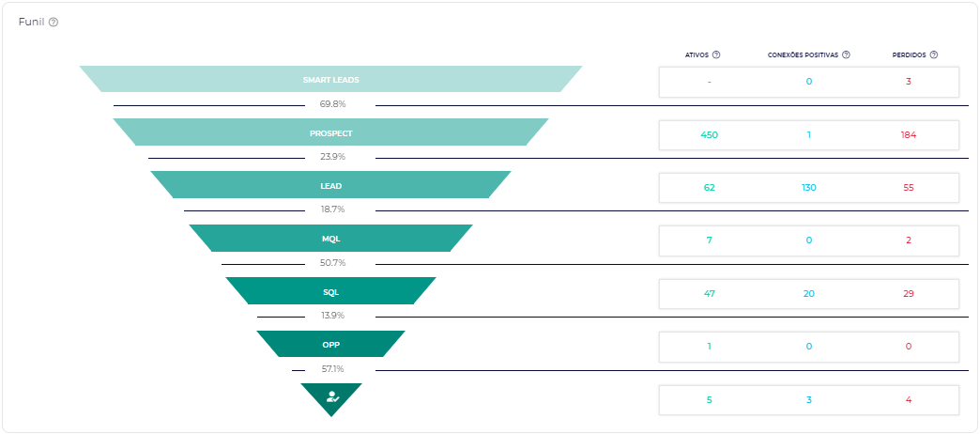The image size is (980, 434).
Task: Open the 450 active Prospect count
Action: 710,135
